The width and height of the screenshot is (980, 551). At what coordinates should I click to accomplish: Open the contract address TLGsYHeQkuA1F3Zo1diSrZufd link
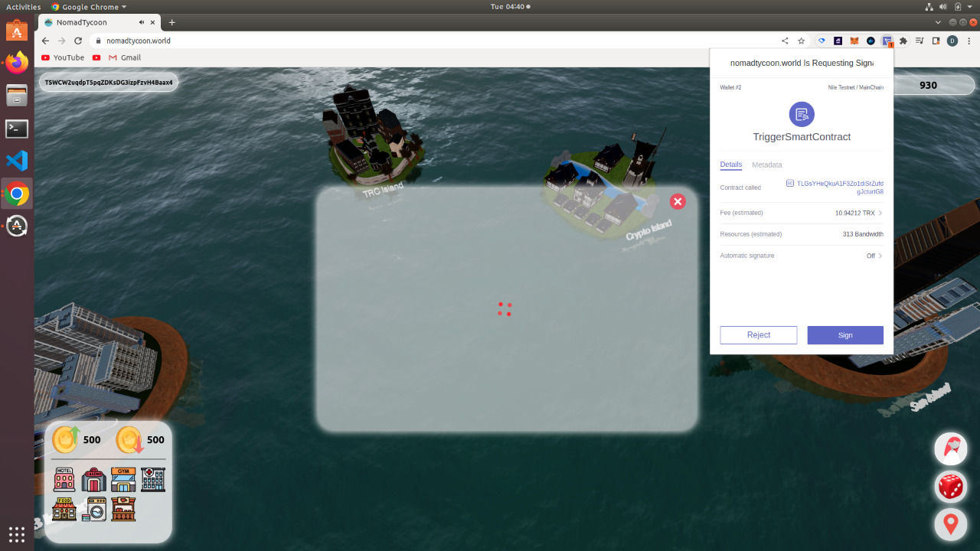click(x=840, y=187)
